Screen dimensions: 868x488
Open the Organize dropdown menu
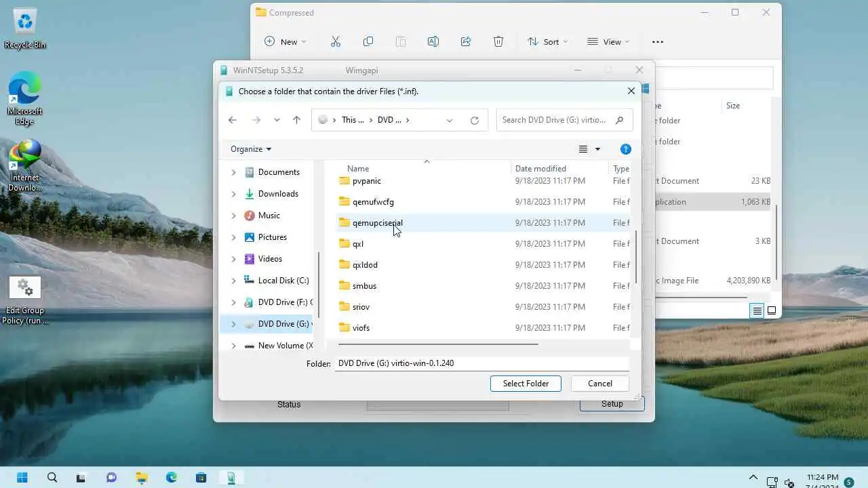[251, 149]
